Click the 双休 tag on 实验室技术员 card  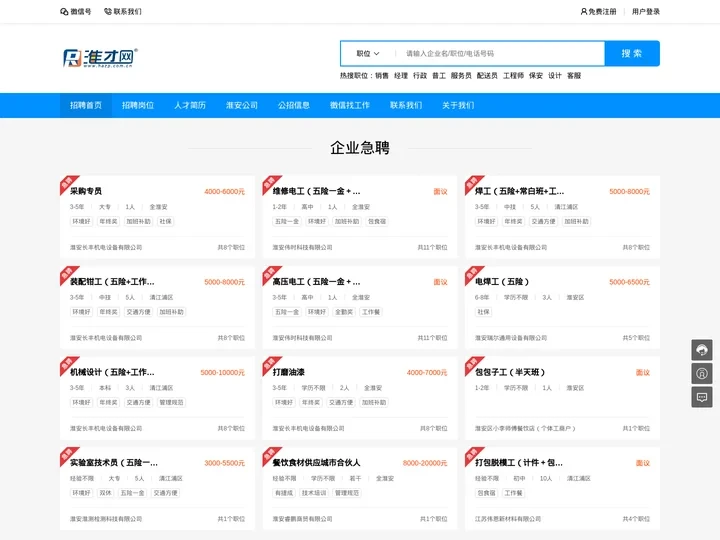(x=105, y=493)
